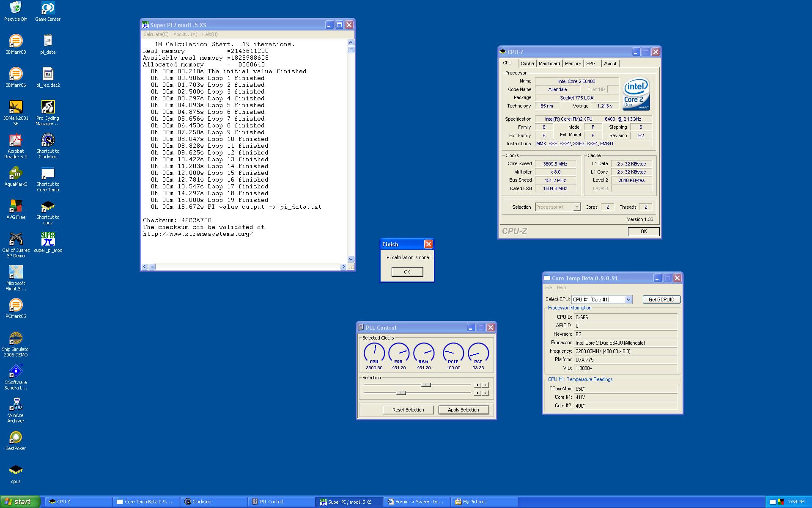Click lower slider right arrow in PLL Control
812x508 pixels.
[486, 393]
